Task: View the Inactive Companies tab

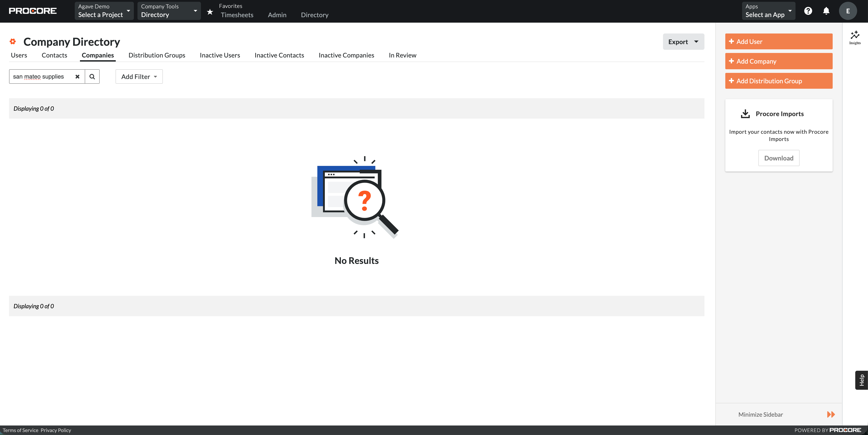Action: click(346, 55)
